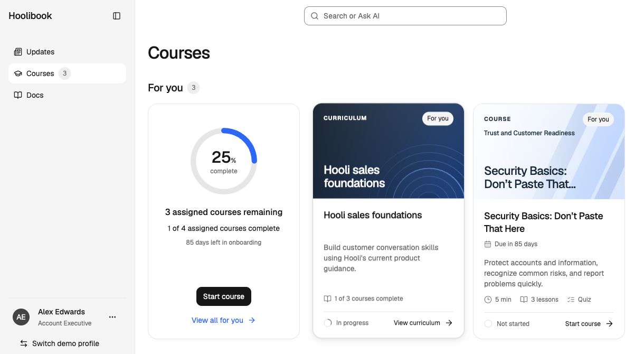This screenshot has width=644, height=354.
Task: Click the Account Executive role label
Action: point(64,323)
